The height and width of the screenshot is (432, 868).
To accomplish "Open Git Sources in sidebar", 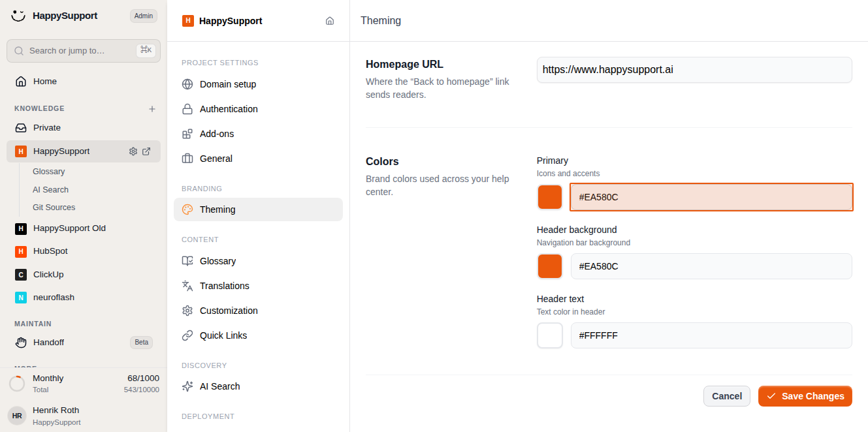I will [x=54, y=208].
